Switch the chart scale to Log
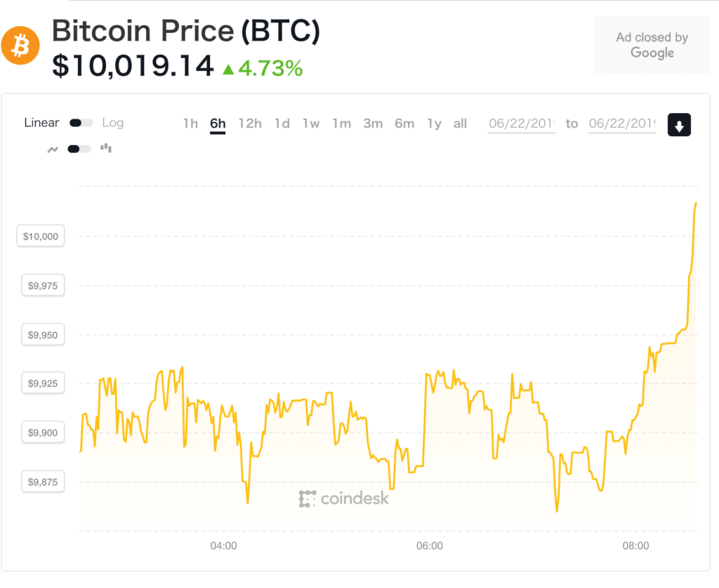This screenshot has height=588, width=719. tap(114, 123)
